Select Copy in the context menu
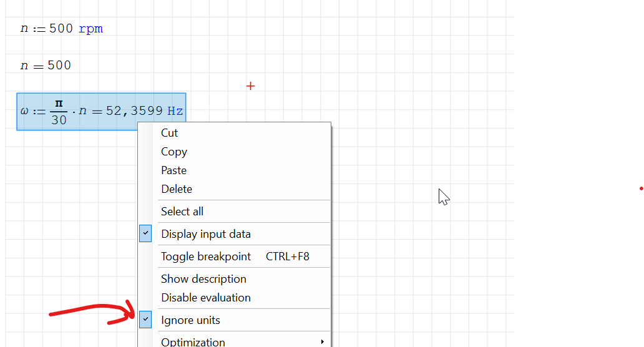644x347 pixels. pyautogui.click(x=173, y=152)
